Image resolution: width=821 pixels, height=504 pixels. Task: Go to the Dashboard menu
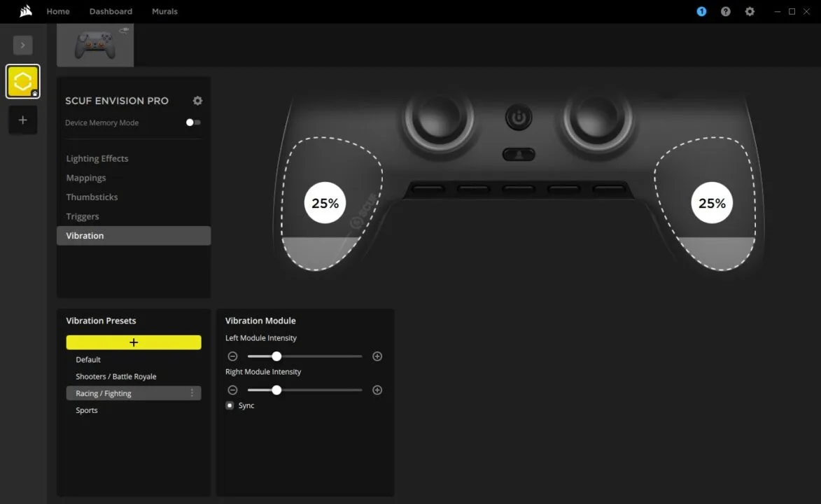(111, 11)
